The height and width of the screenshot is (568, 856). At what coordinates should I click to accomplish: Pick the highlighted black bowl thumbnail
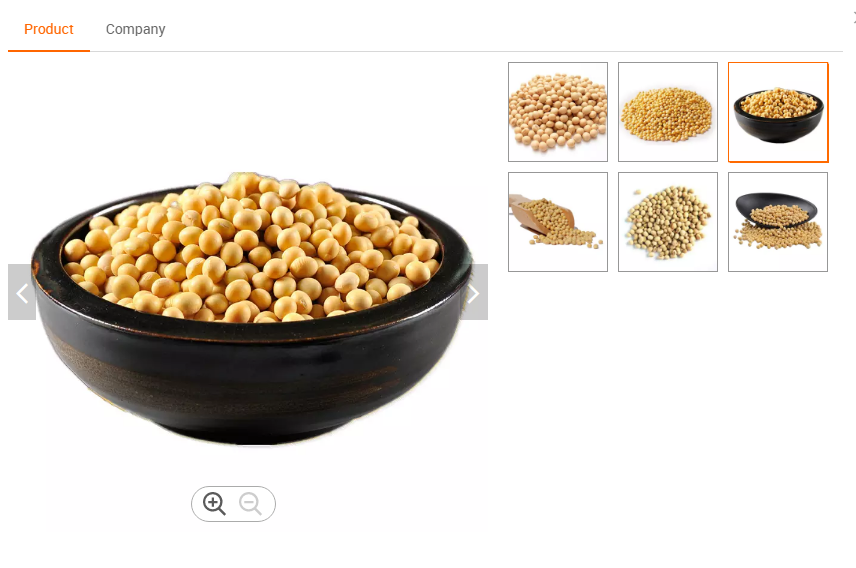[x=778, y=112]
